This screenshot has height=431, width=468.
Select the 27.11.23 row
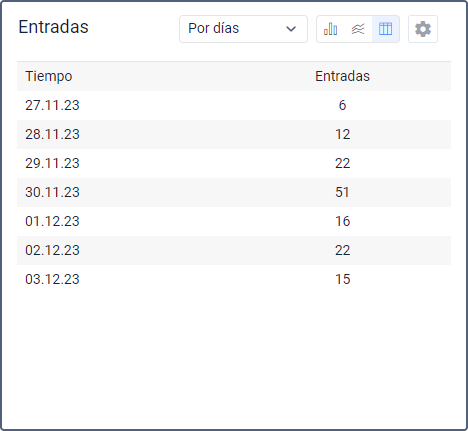234,105
